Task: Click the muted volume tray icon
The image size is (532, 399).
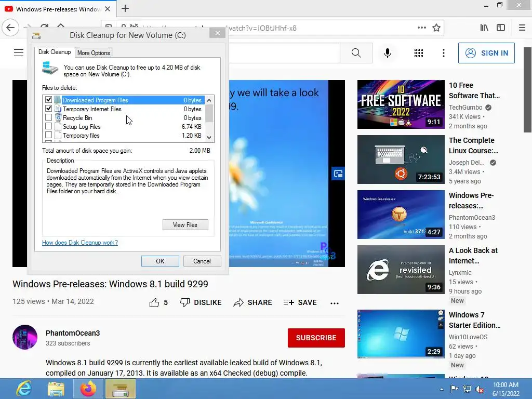Action: 480,389
